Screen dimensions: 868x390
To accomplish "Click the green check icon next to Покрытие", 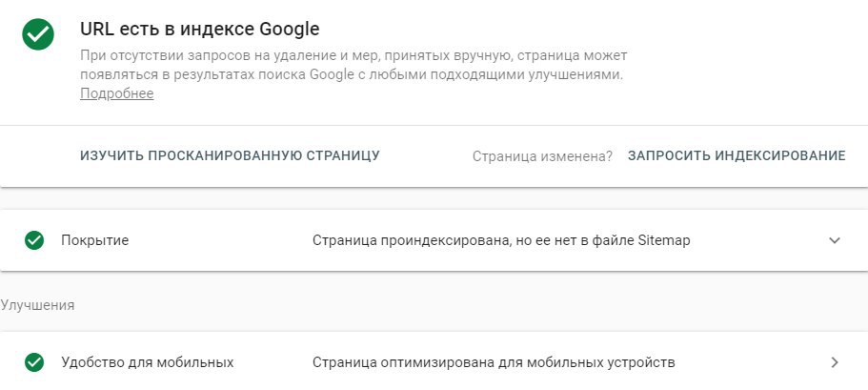I will pos(34,240).
